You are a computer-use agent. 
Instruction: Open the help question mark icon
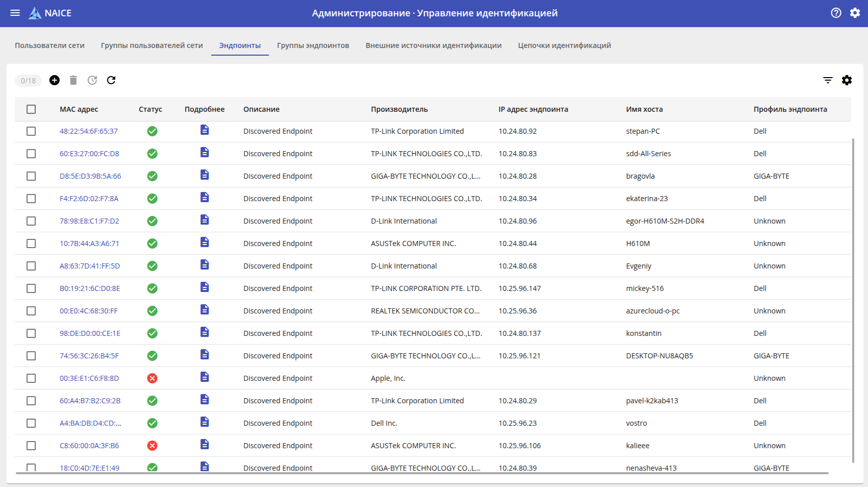(836, 13)
